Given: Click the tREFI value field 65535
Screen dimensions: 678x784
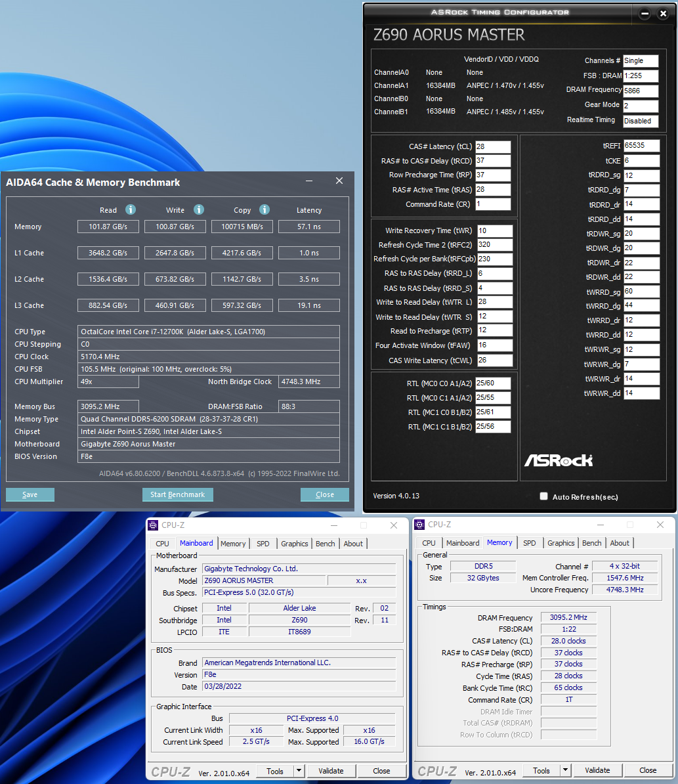Looking at the screenshot, I should tap(641, 146).
